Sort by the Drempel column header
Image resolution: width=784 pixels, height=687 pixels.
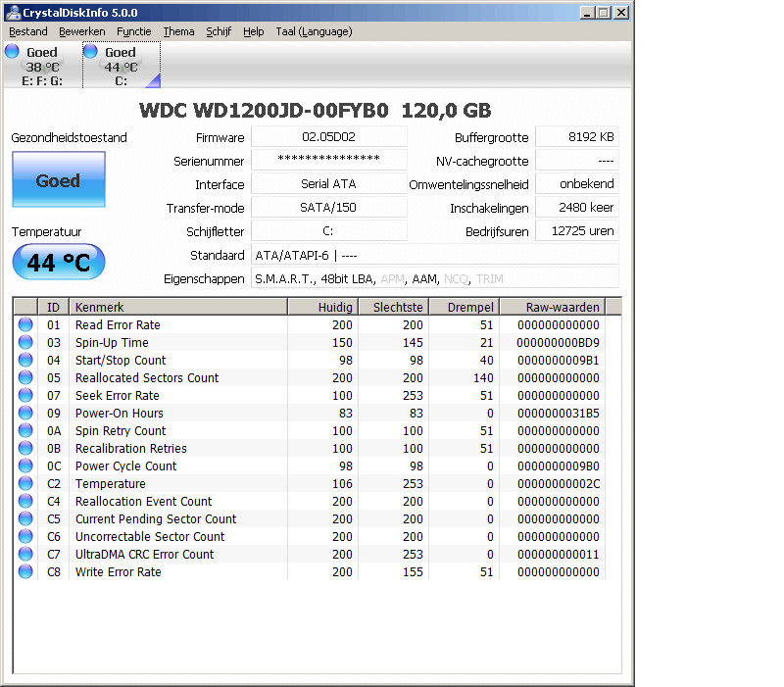(x=465, y=307)
